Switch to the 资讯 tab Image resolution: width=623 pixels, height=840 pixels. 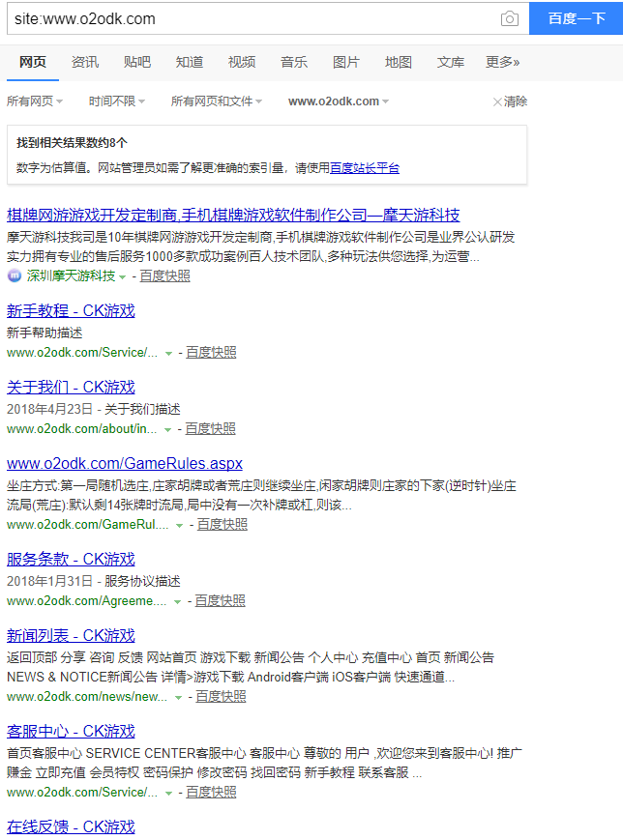pyautogui.click(x=85, y=62)
